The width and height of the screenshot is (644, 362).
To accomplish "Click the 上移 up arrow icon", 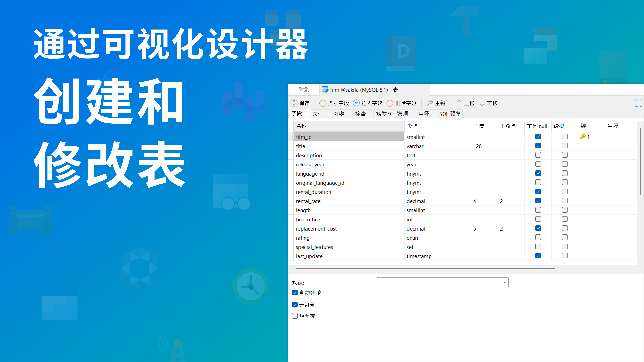I will [459, 103].
